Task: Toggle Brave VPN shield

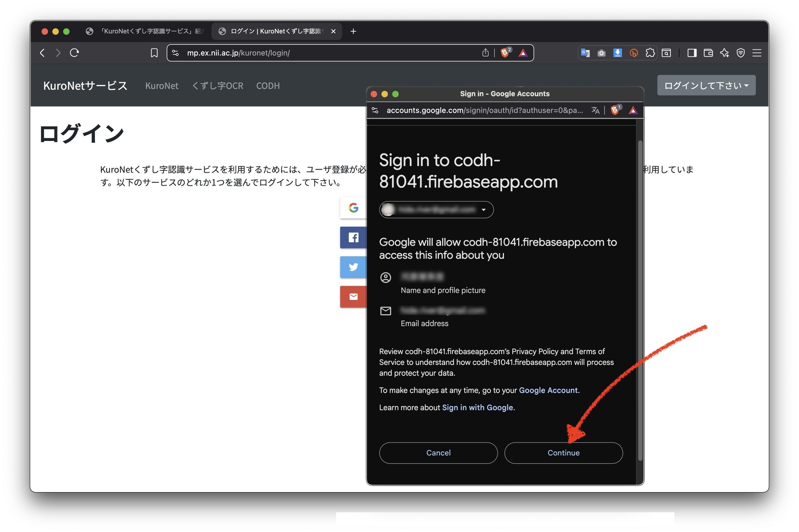Action: (740, 53)
